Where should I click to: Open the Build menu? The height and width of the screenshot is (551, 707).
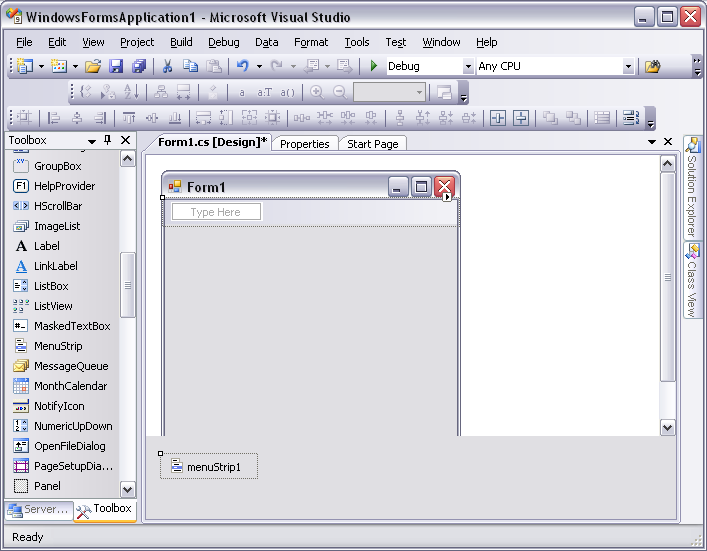coord(181,42)
